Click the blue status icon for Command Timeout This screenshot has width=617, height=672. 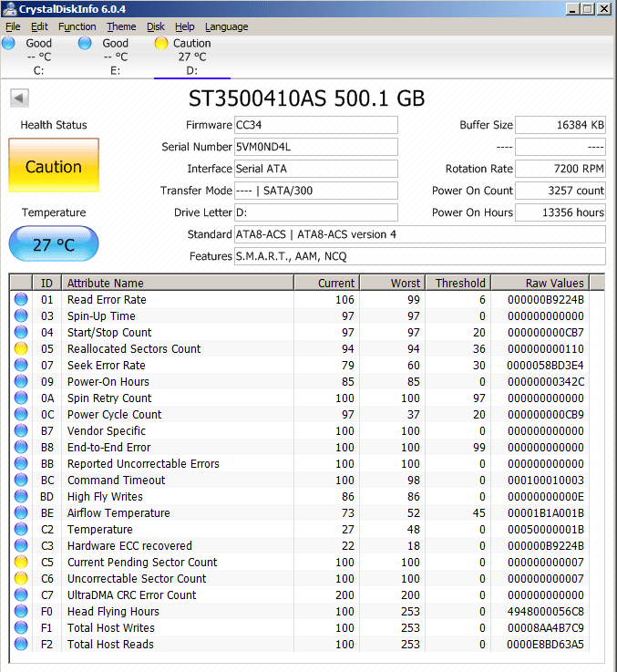pos(21,480)
